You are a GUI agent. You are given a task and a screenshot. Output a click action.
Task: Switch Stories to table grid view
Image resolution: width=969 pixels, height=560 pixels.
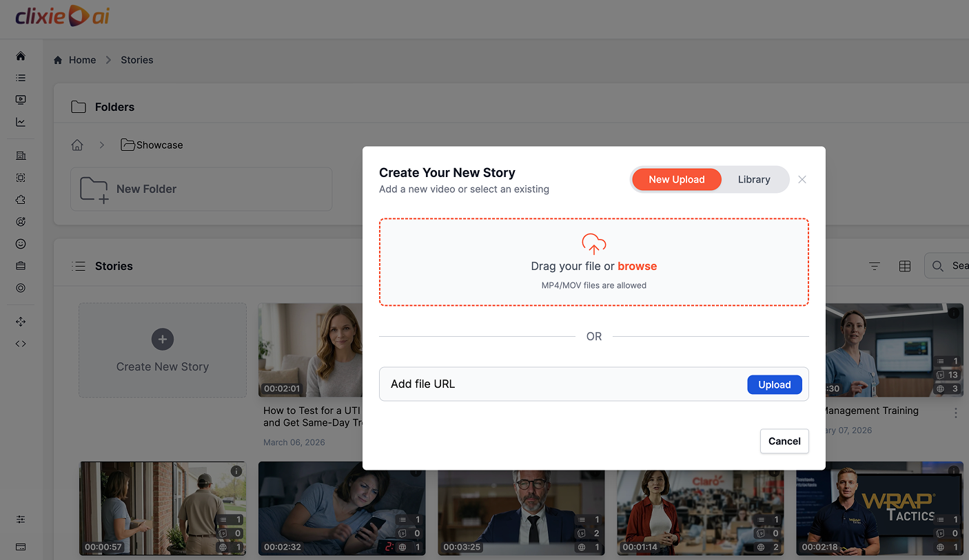[x=905, y=266]
